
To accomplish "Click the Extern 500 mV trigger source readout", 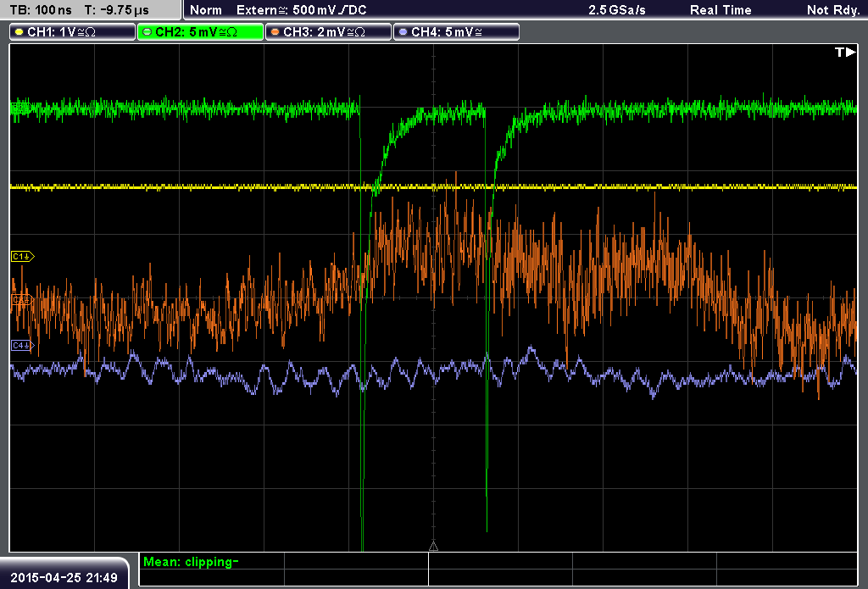I will click(x=301, y=10).
